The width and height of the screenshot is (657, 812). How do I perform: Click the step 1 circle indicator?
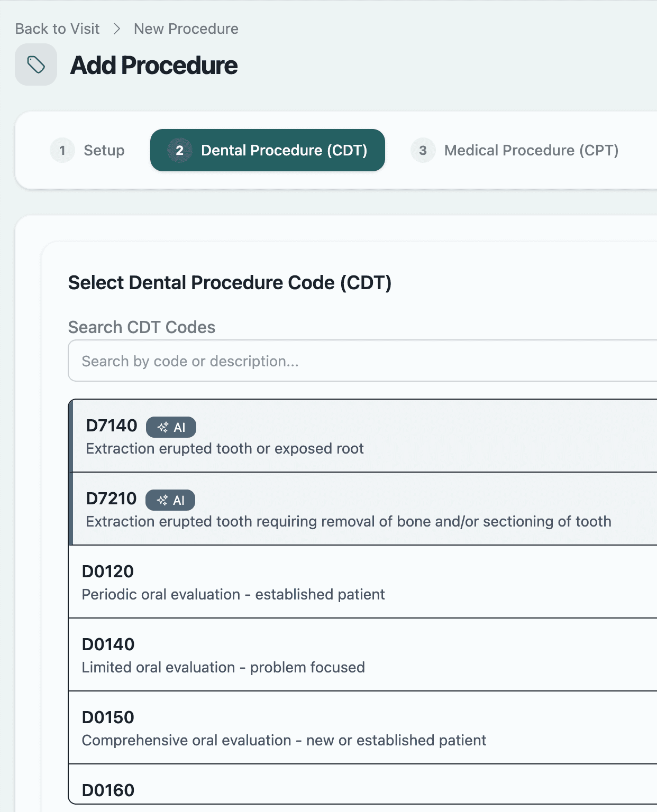tap(62, 150)
